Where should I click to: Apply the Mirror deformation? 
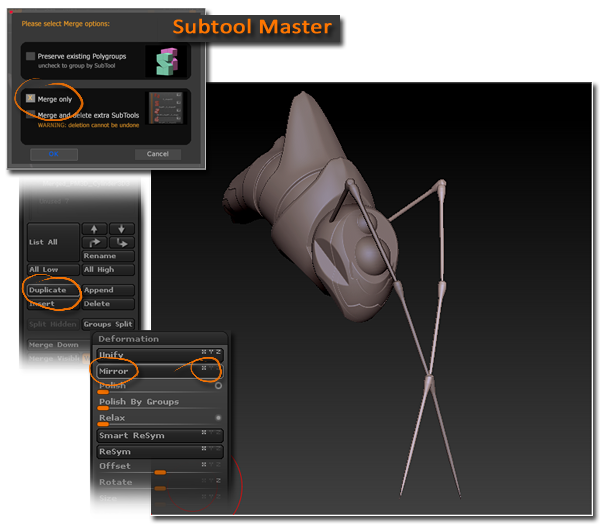(160, 371)
